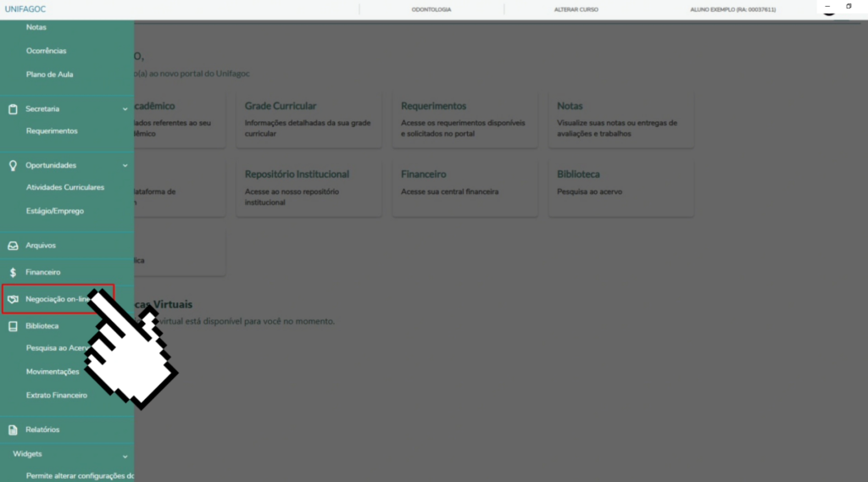Open Notas in the sidebar
Image resolution: width=868 pixels, height=482 pixels.
36,27
